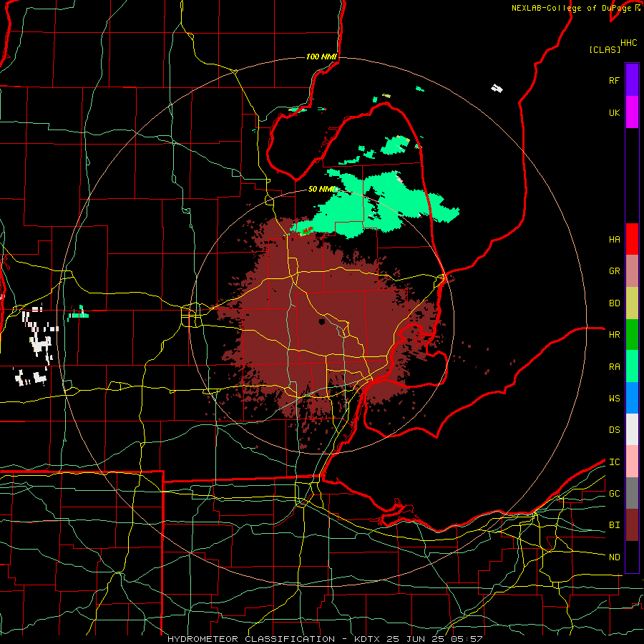Click the "[CLAS]" units label

605,50
